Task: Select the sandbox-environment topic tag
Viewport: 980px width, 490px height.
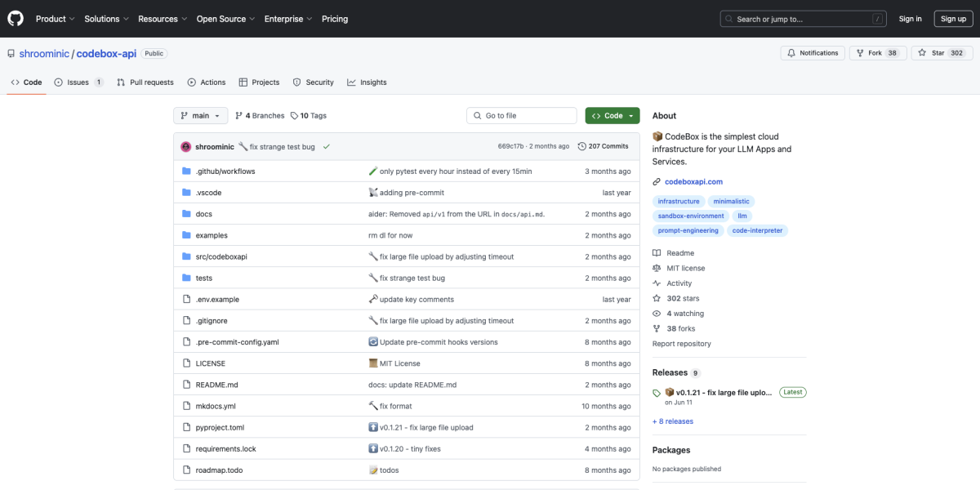Action: [x=691, y=216]
